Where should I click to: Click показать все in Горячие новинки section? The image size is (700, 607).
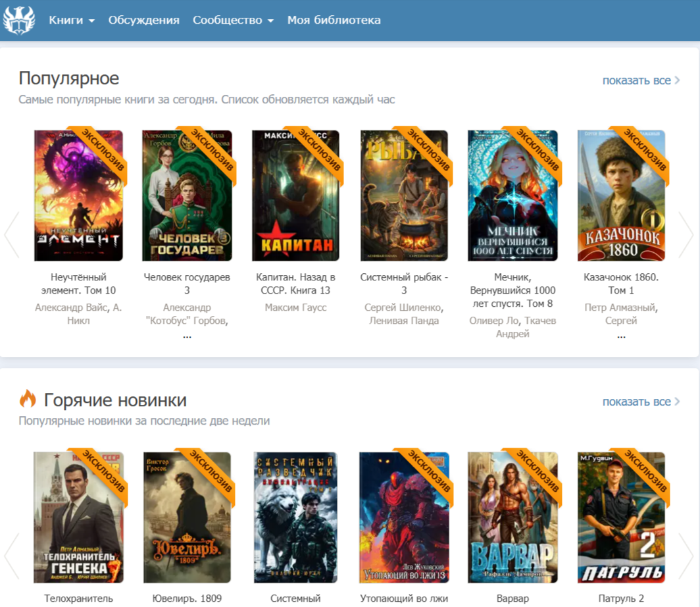(x=641, y=402)
